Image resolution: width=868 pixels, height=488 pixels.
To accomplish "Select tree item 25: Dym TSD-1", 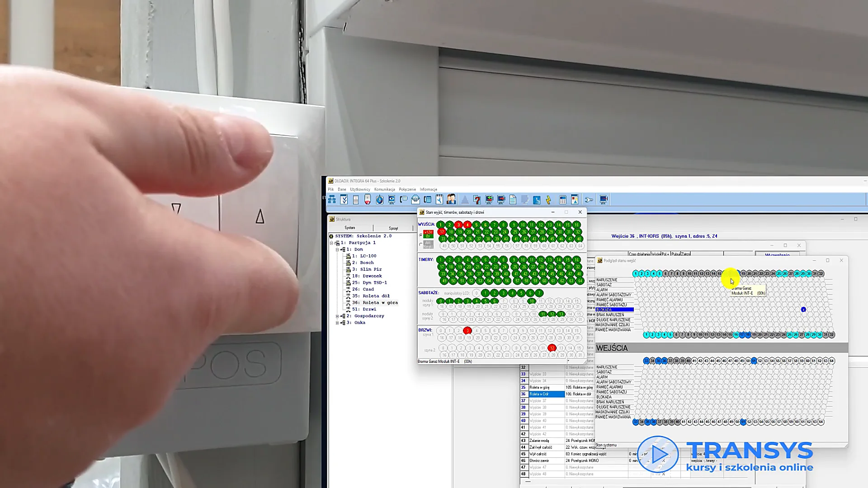I will (x=370, y=283).
